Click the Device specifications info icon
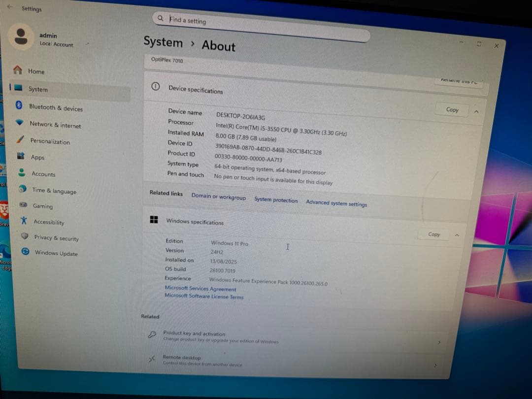This screenshot has height=399, width=532. [155, 87]
